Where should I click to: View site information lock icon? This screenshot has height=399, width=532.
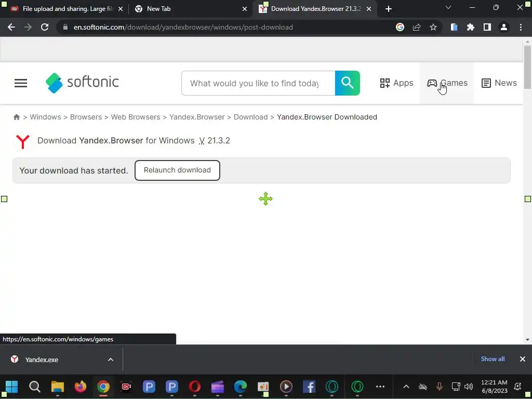click(65, 27)
